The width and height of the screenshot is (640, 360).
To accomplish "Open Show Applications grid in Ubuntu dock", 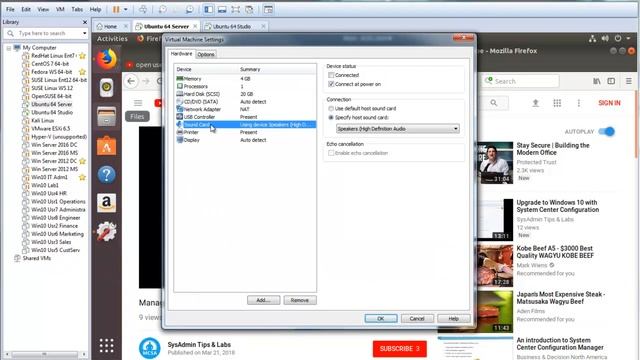I will click(x=107, y=345).
